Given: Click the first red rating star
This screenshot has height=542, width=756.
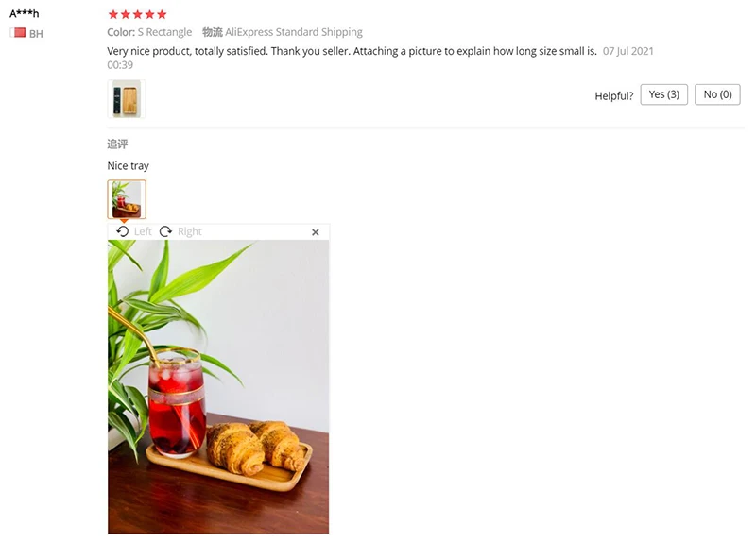Looking at the screenshot, I should coord(113,14).
